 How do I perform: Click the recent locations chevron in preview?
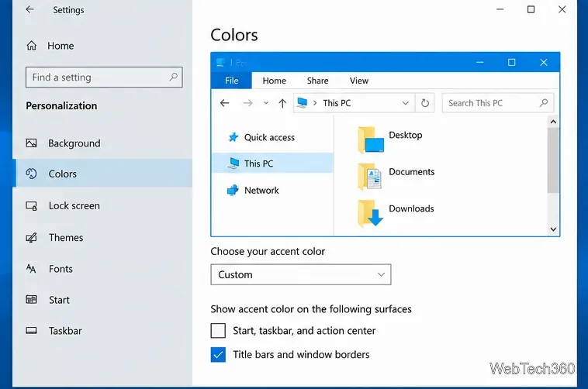click(x=266, y=103)
